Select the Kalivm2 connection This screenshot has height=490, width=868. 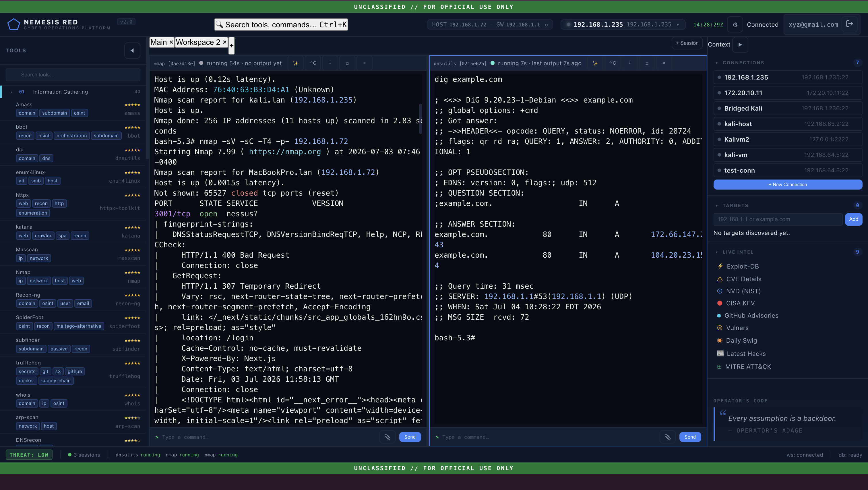tap(788, 139)
